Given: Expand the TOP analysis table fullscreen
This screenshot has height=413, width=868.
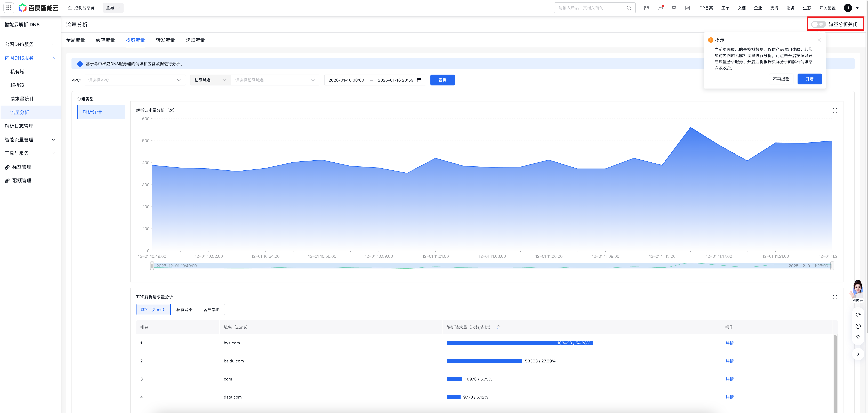Looking at the screenshot, I should (835, 297).
